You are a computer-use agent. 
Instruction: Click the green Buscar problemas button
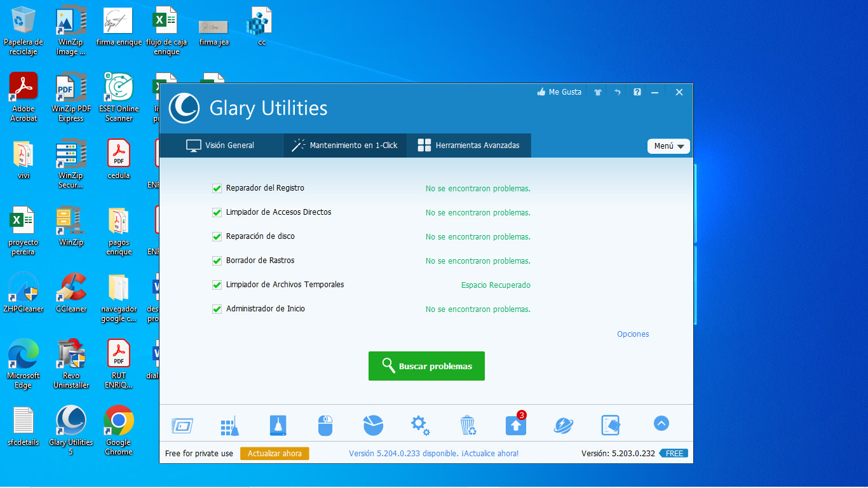pyautogui.click(x=426, y=366)
